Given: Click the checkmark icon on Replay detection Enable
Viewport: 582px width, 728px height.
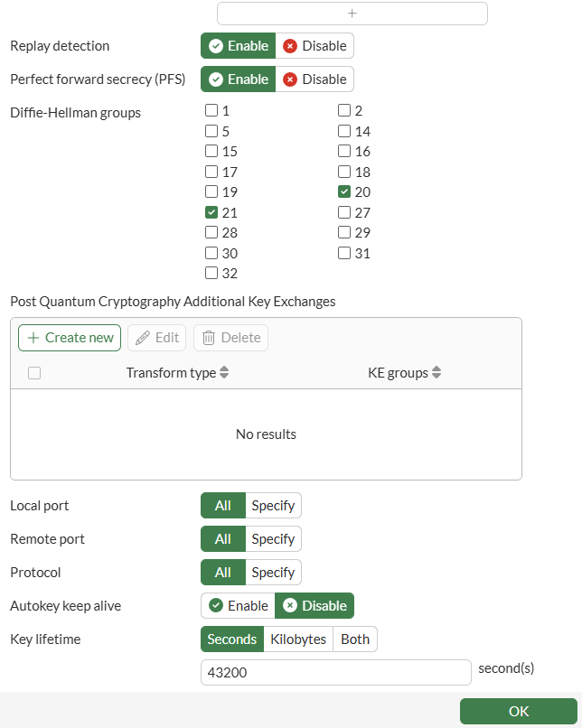Looking at the screenshot, I should [x=215, y=45].
